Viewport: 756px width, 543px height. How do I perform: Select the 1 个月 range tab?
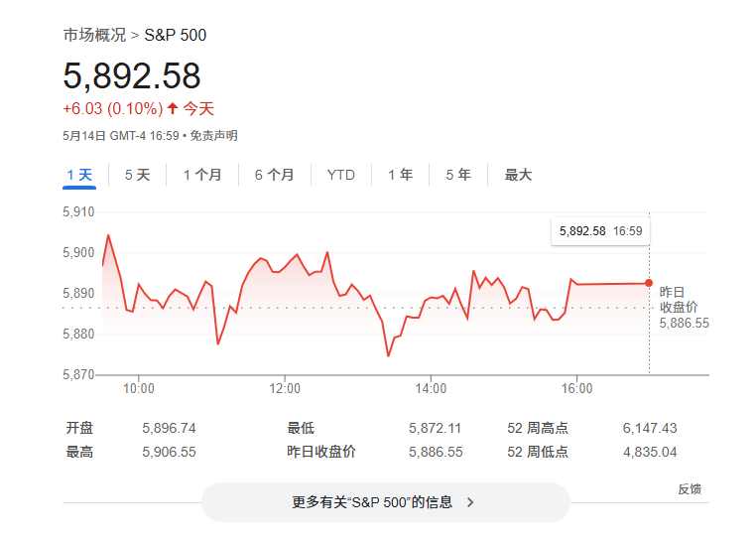(202, 175)
